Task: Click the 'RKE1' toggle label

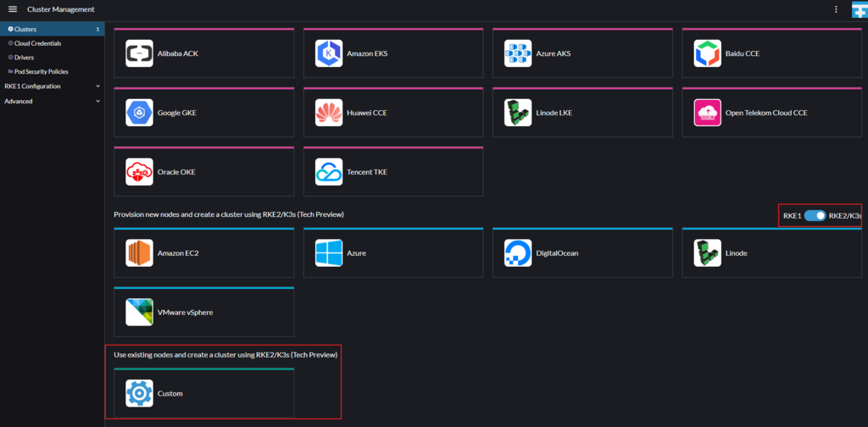Action: tap(793, 216)
